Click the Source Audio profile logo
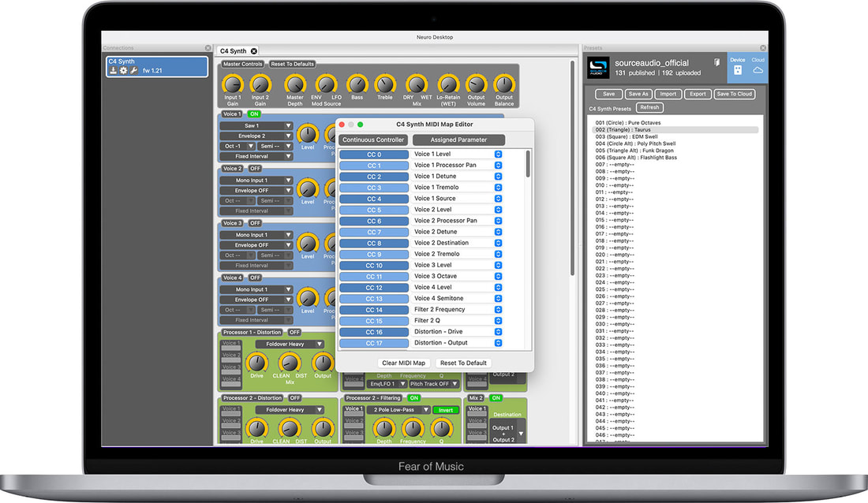This screenshot has width=868, height=503. [x=598, y=68]
